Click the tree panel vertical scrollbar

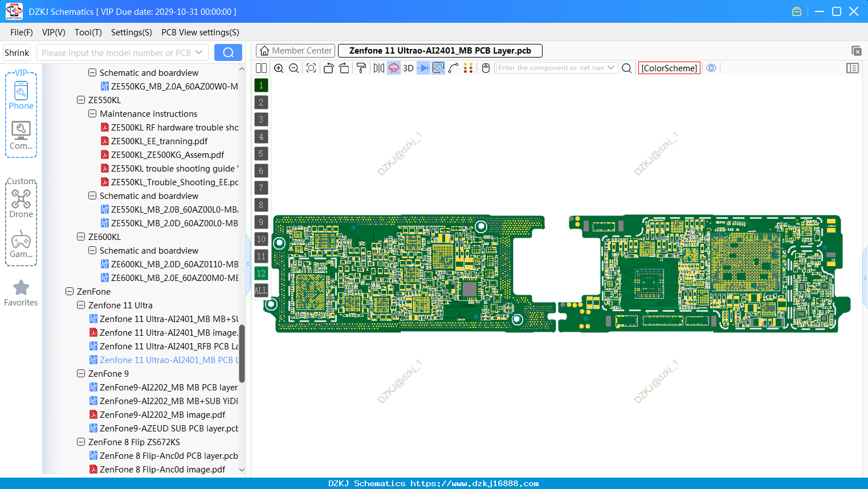(242, 353)
